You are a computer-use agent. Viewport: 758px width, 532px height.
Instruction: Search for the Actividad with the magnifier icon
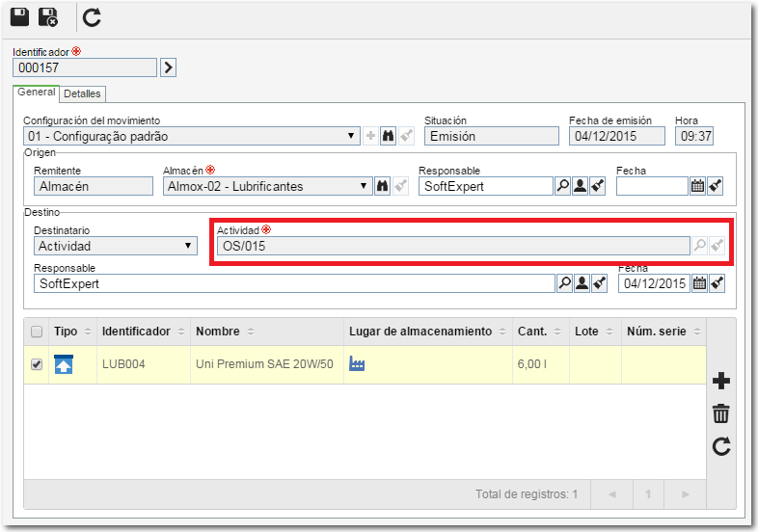[x=700, y=246]
